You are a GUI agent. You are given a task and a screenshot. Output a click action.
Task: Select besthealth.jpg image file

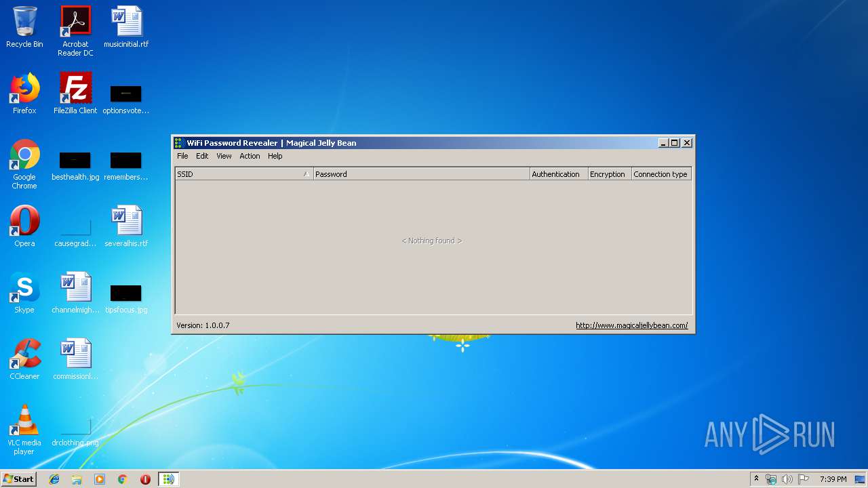(75, 165)
